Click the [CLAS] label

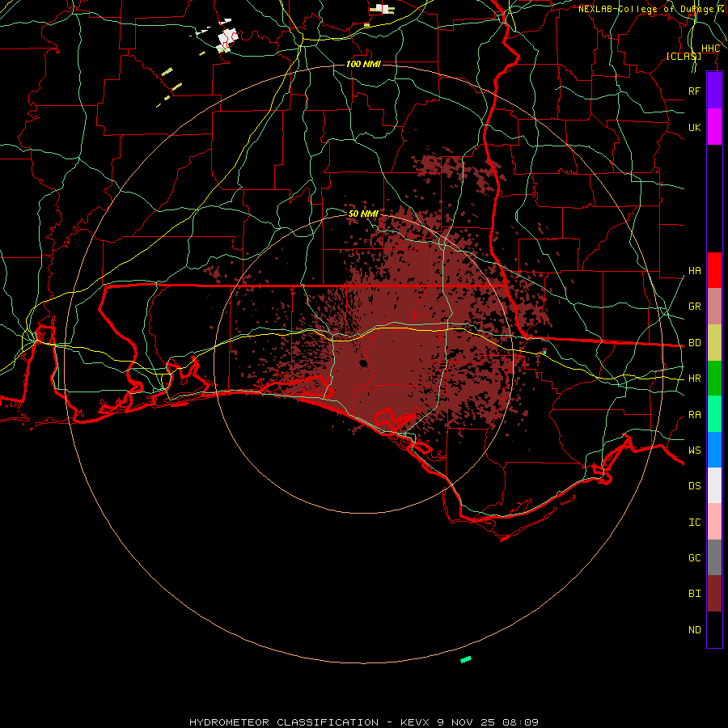684,56
